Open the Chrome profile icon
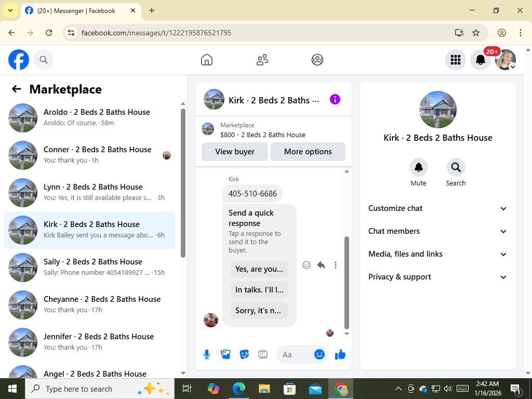 502,33
